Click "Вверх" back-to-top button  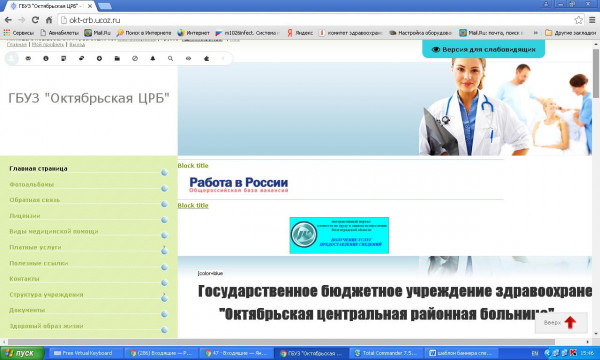coord(561,323)
